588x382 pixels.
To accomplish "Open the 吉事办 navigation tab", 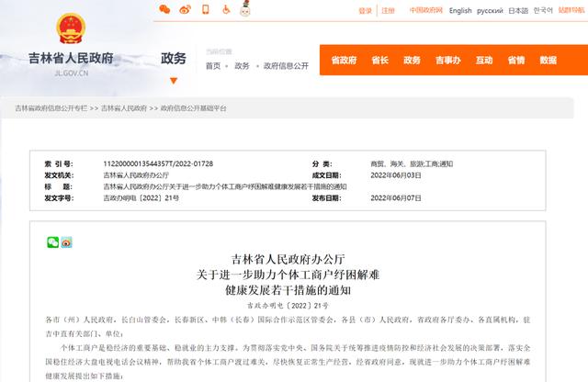I will (x=447, y=60).
